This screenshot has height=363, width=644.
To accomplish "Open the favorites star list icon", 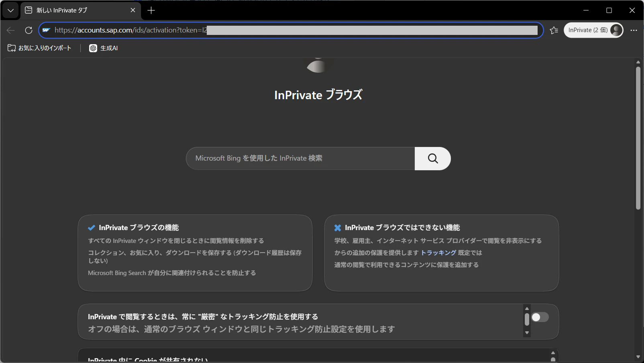I will click(x=554, y=30).
